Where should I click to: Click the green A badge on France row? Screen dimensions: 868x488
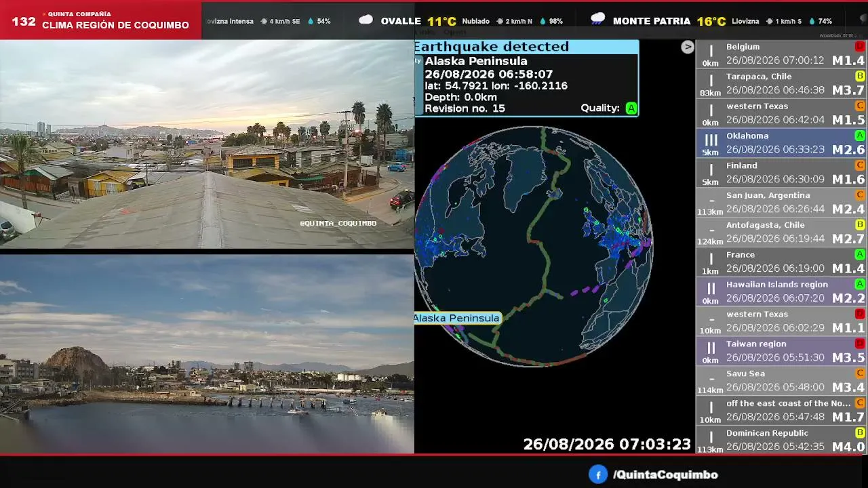tap(860, 254)
